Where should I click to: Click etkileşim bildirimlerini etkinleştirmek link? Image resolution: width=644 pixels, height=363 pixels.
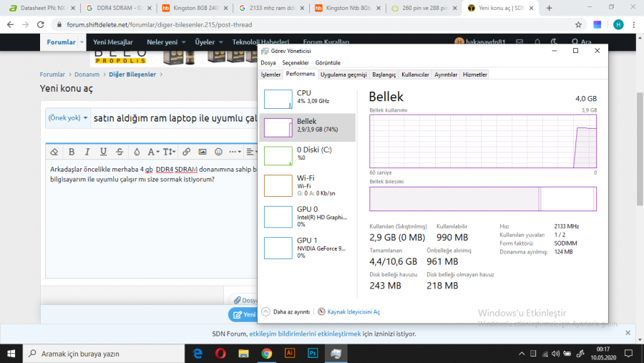coord(305,334)
